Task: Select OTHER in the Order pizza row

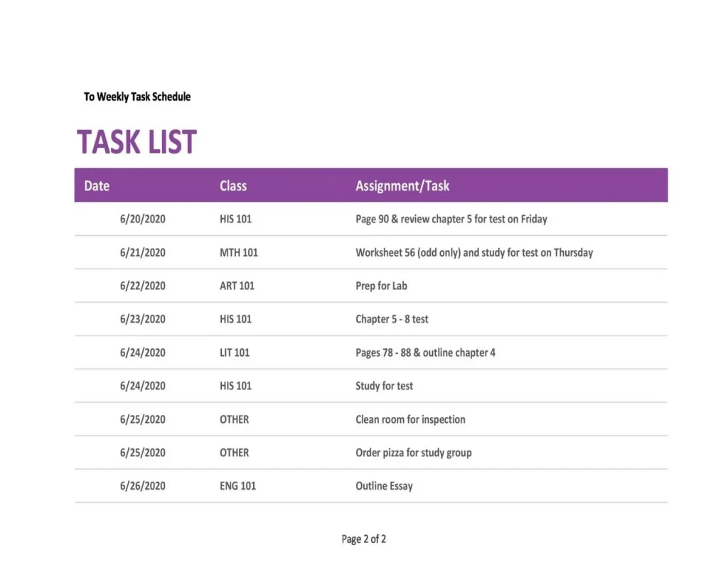Action: 234,453
